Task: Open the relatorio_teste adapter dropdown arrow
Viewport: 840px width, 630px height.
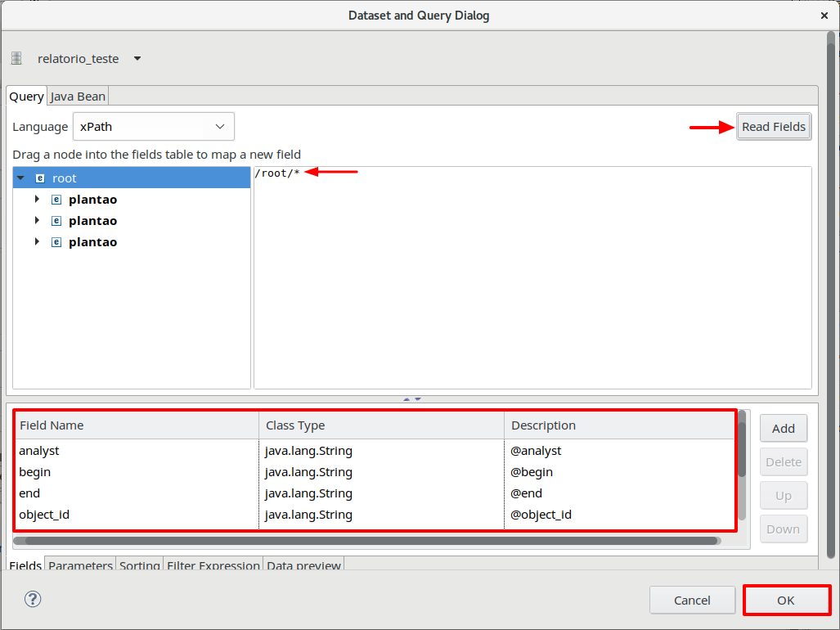Action: (137, 58)
